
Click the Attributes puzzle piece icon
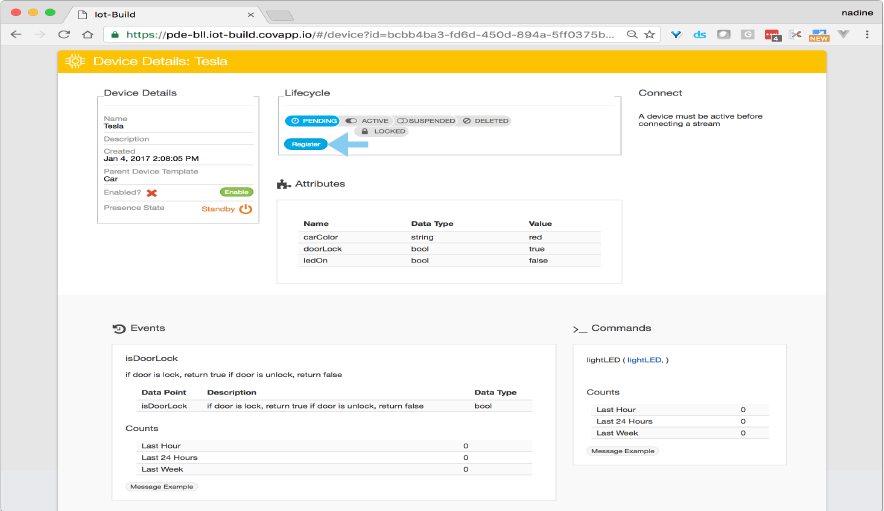tap(284, 184)
